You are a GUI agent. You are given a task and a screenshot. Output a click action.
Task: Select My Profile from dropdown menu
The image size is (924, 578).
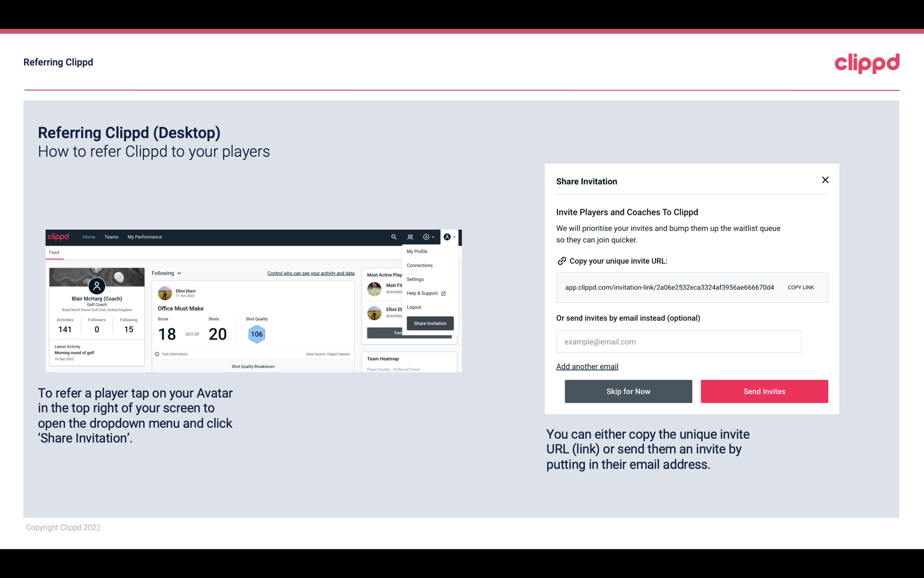pos(417,251)
